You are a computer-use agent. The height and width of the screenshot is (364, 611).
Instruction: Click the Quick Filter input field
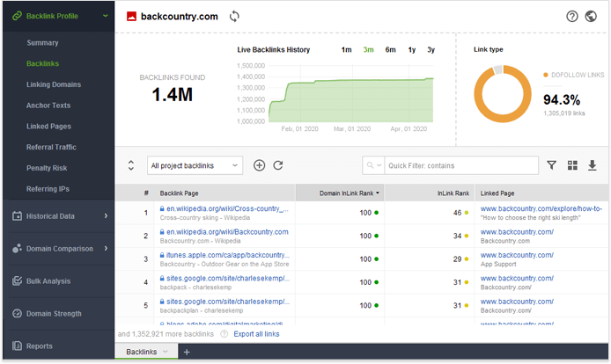coord(461,165)
